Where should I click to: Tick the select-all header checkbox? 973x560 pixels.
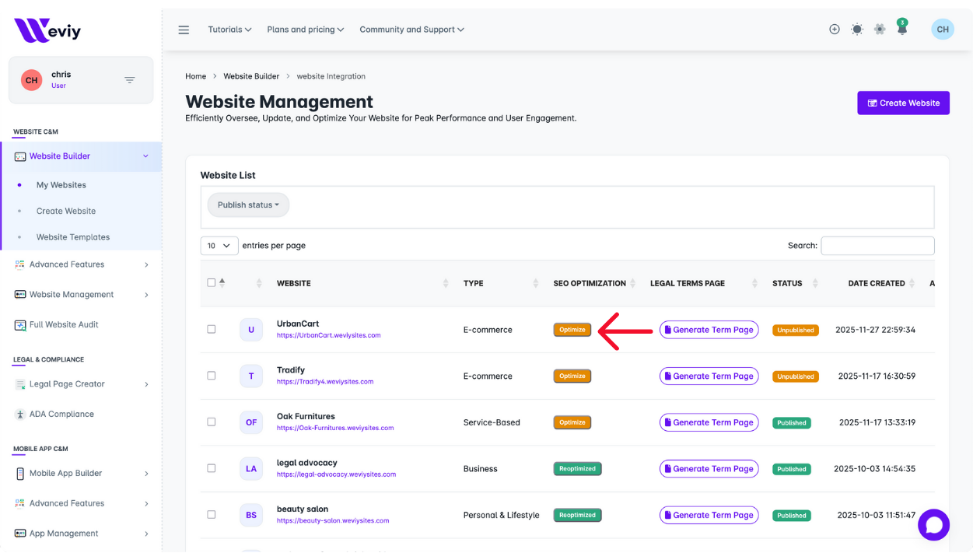[212, 283]
